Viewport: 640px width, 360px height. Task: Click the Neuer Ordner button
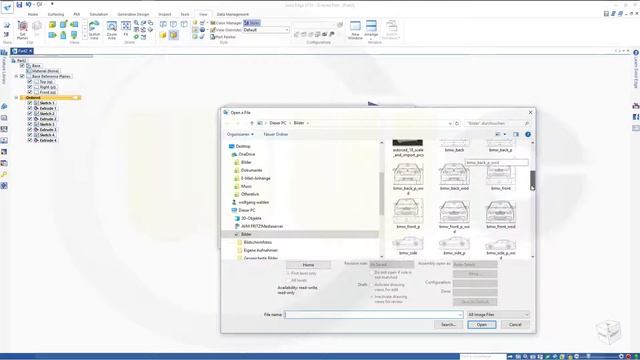[276, 134]
